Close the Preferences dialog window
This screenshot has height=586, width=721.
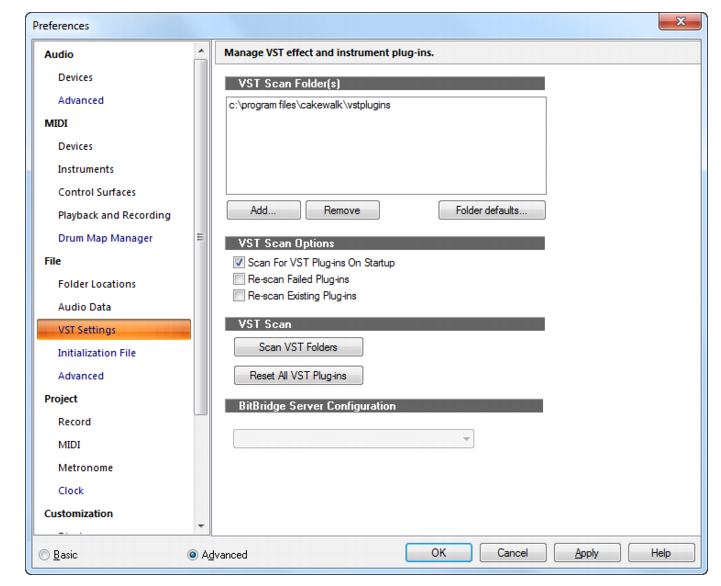coord(680,21)
